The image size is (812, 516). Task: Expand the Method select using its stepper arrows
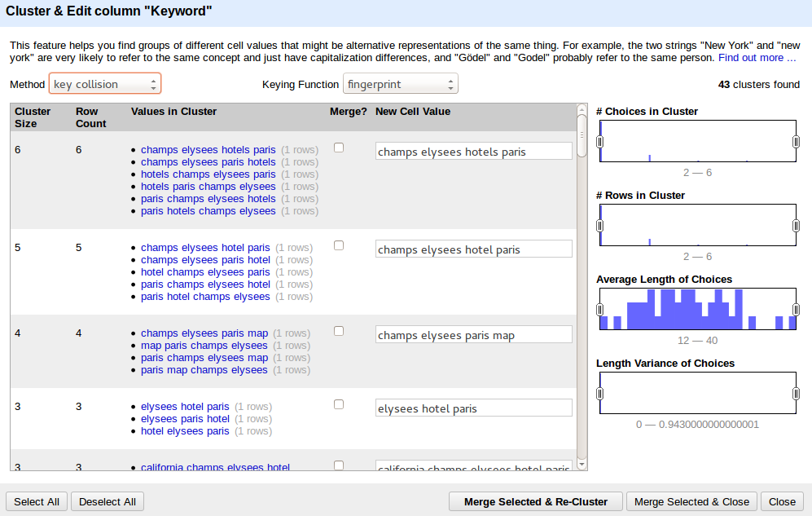pyautogui.click(x=153, y=82)
